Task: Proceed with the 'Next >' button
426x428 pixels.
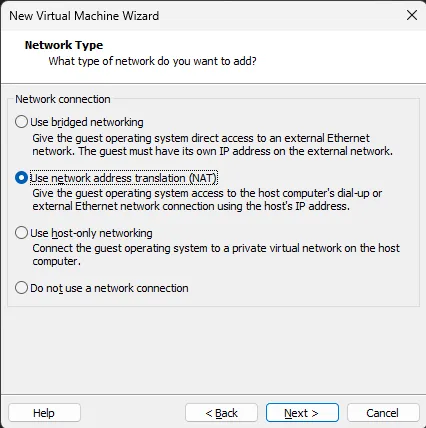Action: click(x=302, y=413)
